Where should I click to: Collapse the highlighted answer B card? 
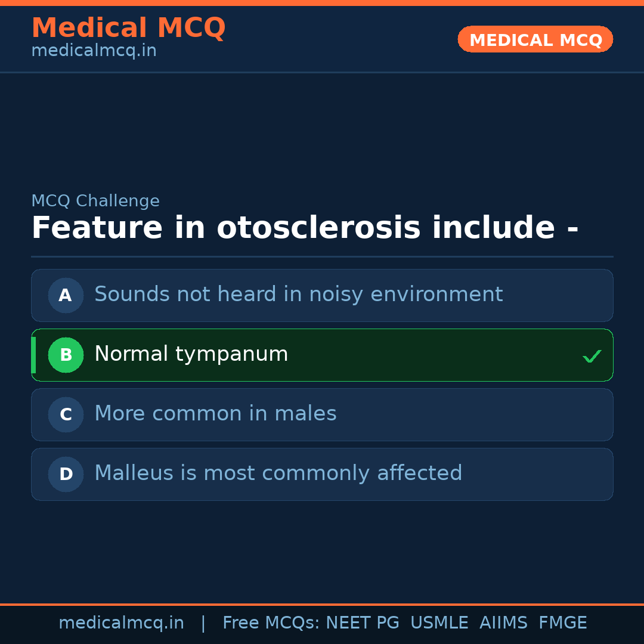click(322, 355)
